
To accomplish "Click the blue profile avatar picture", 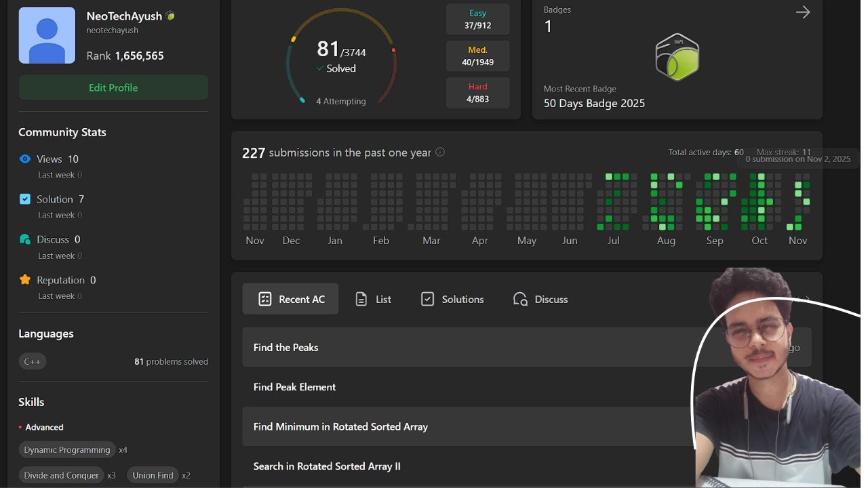I will pos(47,35).
